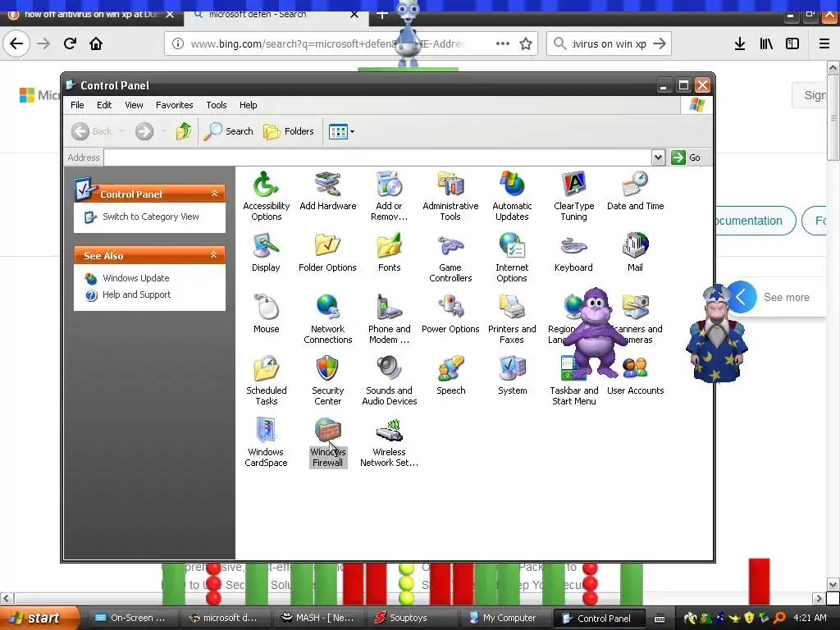The height and width of the screenshot is (630, 840).
Task: Open Keyboard settings icon
Action: coord(573,253)
